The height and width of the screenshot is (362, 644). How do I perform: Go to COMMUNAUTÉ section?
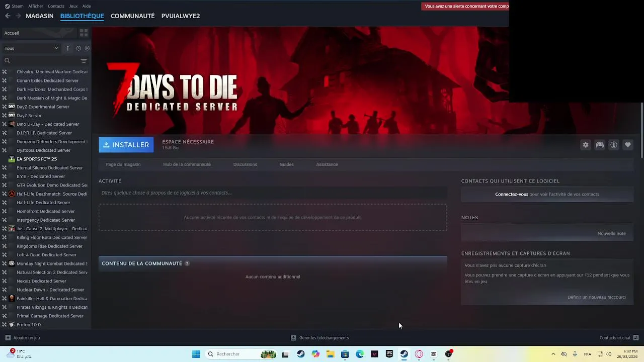click(x=133, y=16)
